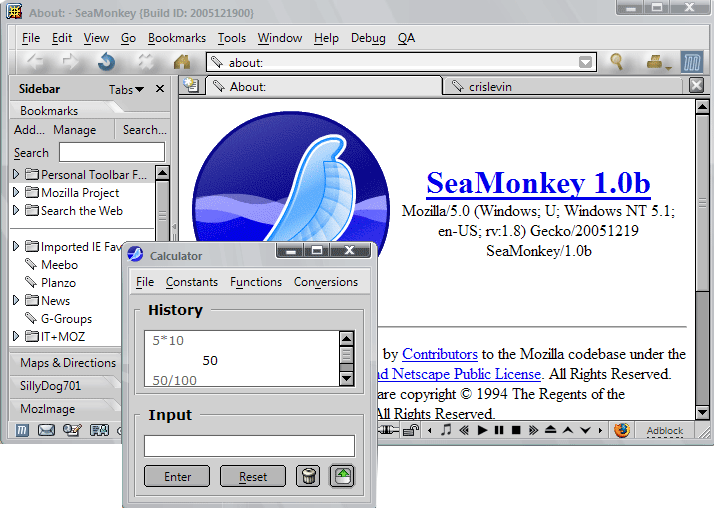Click the sidebar bookmark Search input field

112,152
